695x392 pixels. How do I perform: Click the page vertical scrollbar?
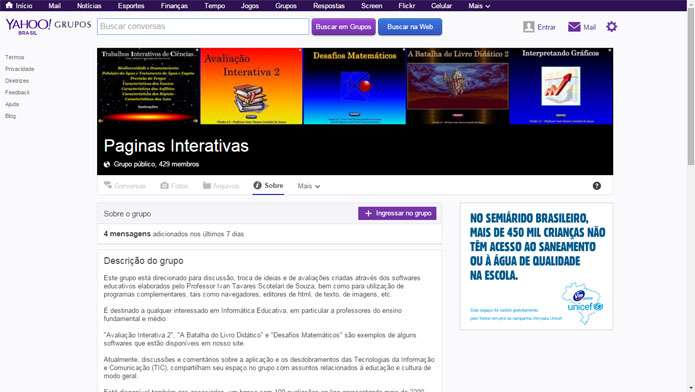(691, 196)
